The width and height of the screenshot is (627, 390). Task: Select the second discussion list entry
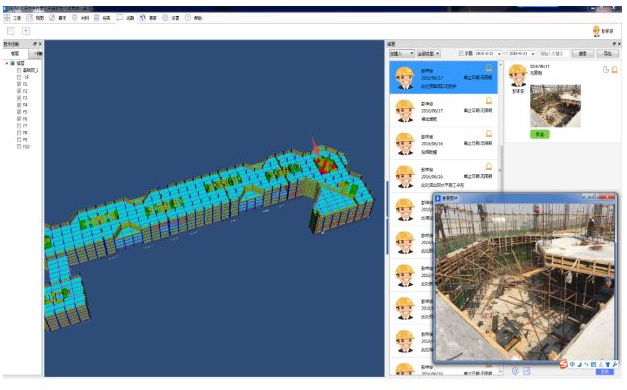(x=443, y=111)
